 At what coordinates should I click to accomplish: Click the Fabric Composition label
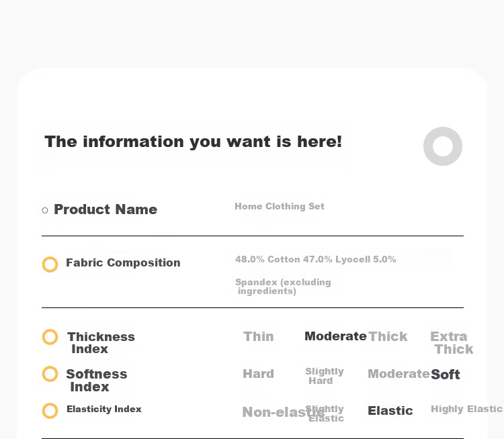123,262
